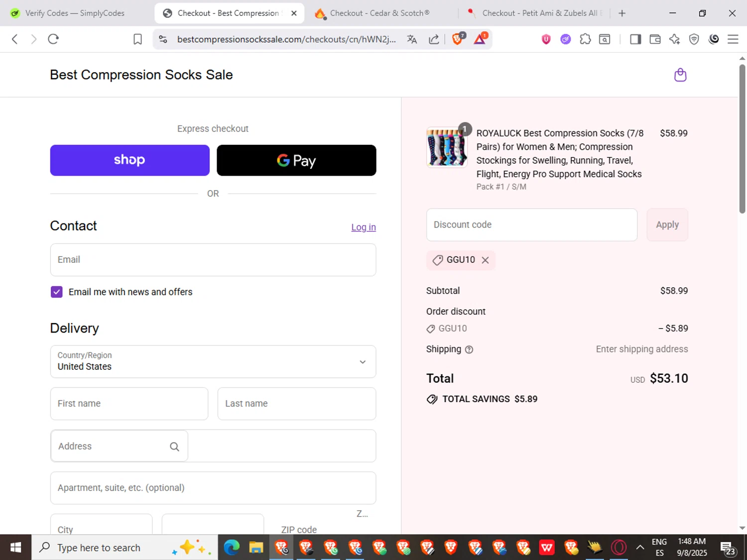The image size is (747, 560).
Task: Click the Email input field
Action: (x=213, y=260)
